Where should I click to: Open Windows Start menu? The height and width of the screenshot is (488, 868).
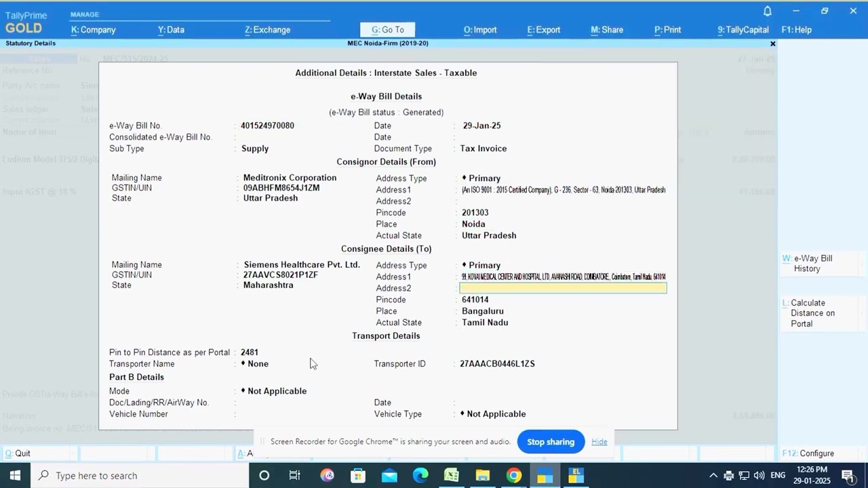15,476
